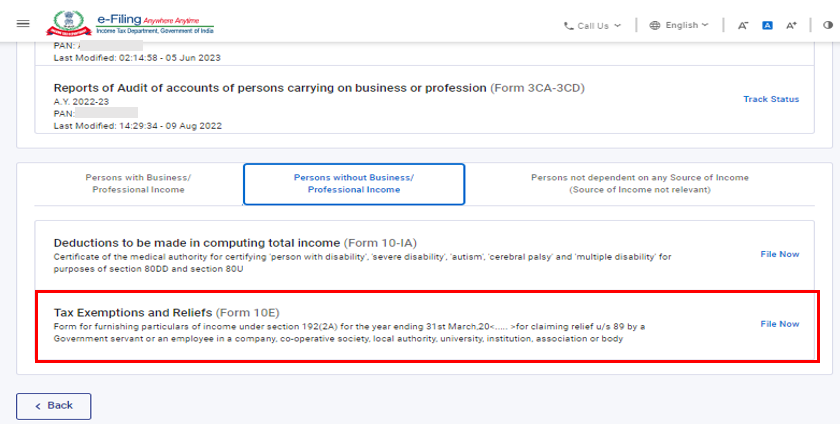Select Persons without Business/Professional Income tab

(x=353, y=183)
